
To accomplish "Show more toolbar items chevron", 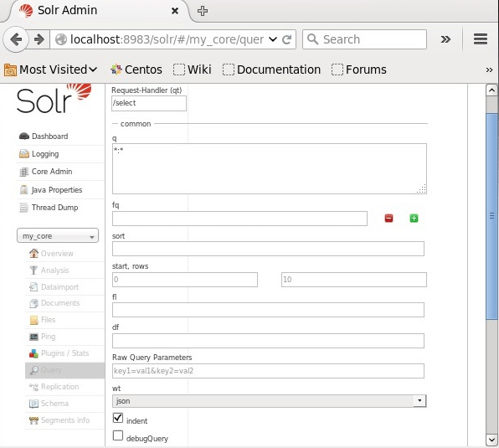I will pos(445,39).
